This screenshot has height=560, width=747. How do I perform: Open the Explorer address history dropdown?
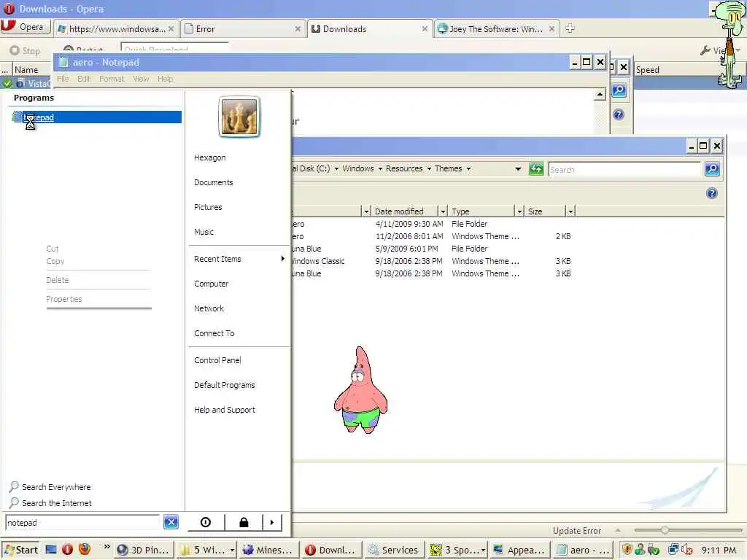click(519, 169)
